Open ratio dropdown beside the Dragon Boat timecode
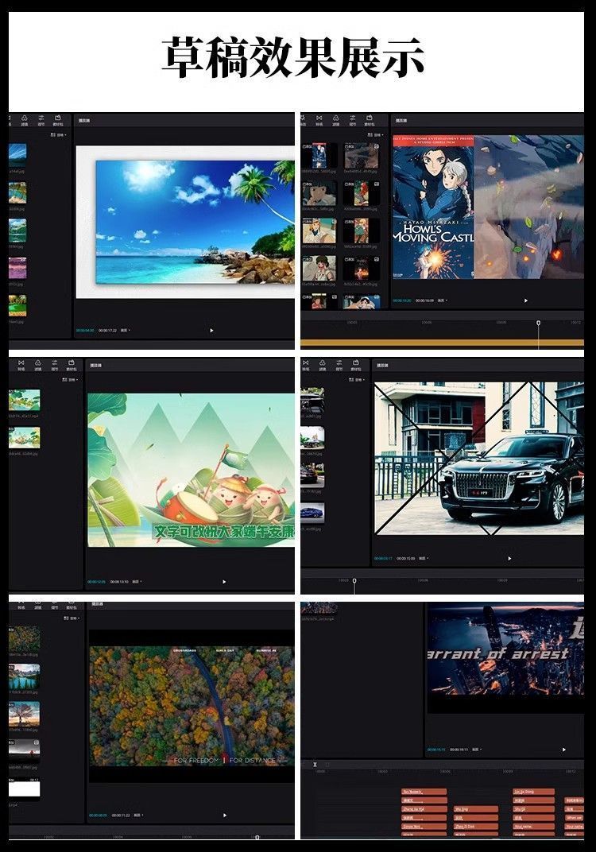The width and height of the screenshot is (596, 868). point(136,581)
